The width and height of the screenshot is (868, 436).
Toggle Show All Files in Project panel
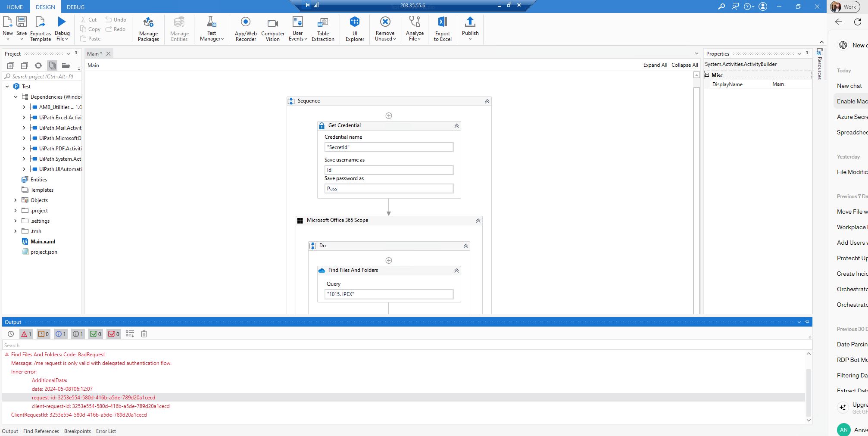point(52,65)
